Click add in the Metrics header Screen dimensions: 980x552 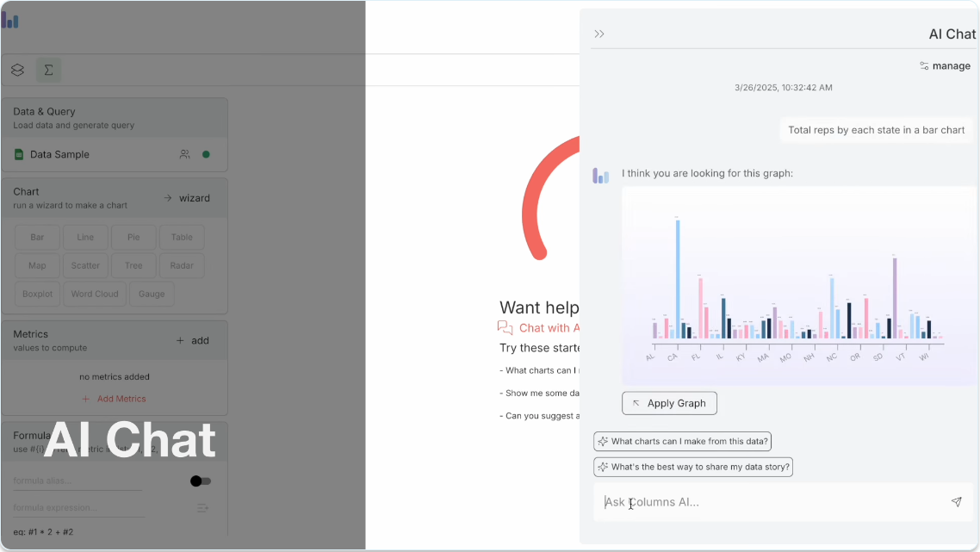(x=193, y=341)
